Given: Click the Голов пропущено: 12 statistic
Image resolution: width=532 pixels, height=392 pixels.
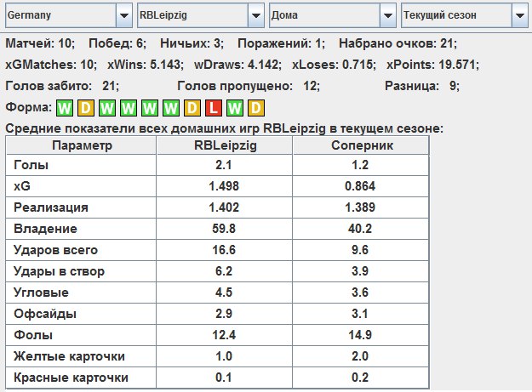Looking at the screenshot, I should pyautogui.click(x=249, y=86).
